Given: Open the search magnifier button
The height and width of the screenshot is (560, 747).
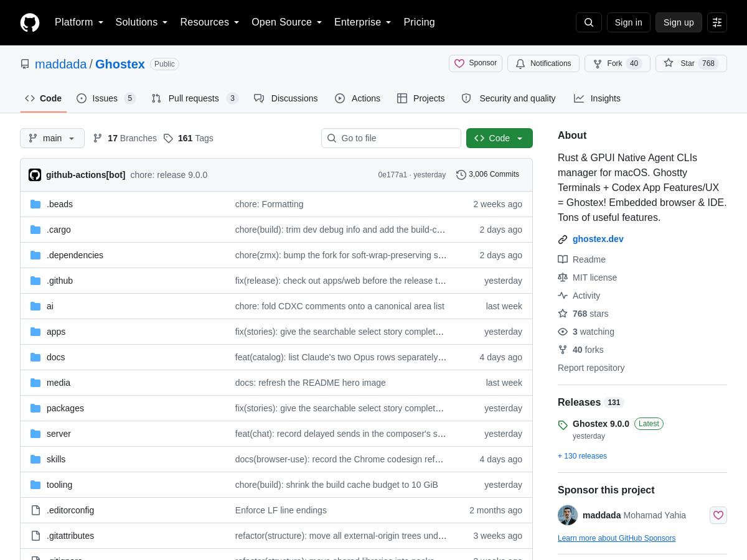Looking at the screenshot, I should point(589,22).
